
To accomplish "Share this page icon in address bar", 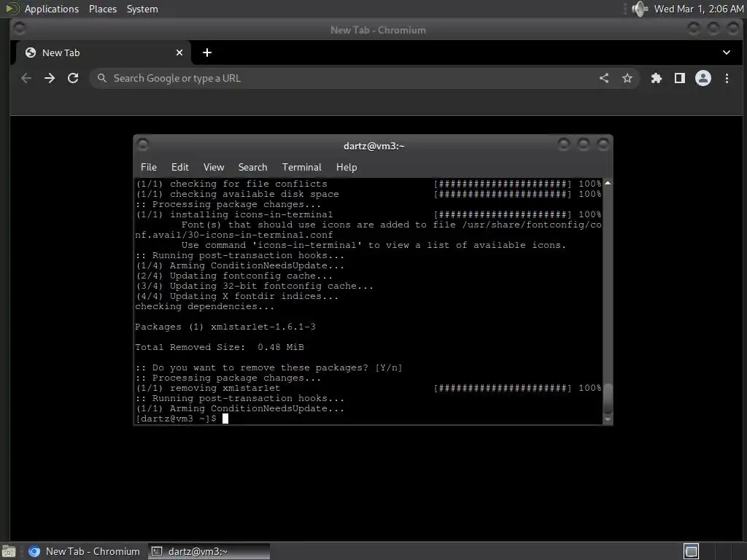I will 604,78.
